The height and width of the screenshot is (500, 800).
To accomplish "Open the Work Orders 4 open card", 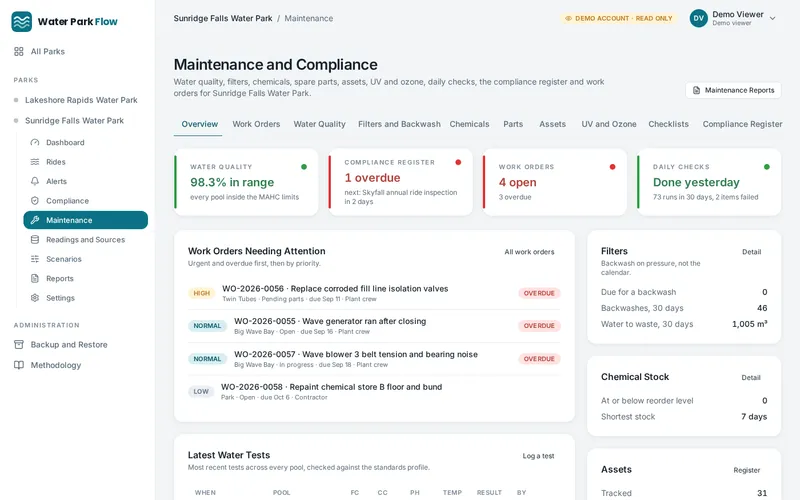I will click(x=555, y=182).
